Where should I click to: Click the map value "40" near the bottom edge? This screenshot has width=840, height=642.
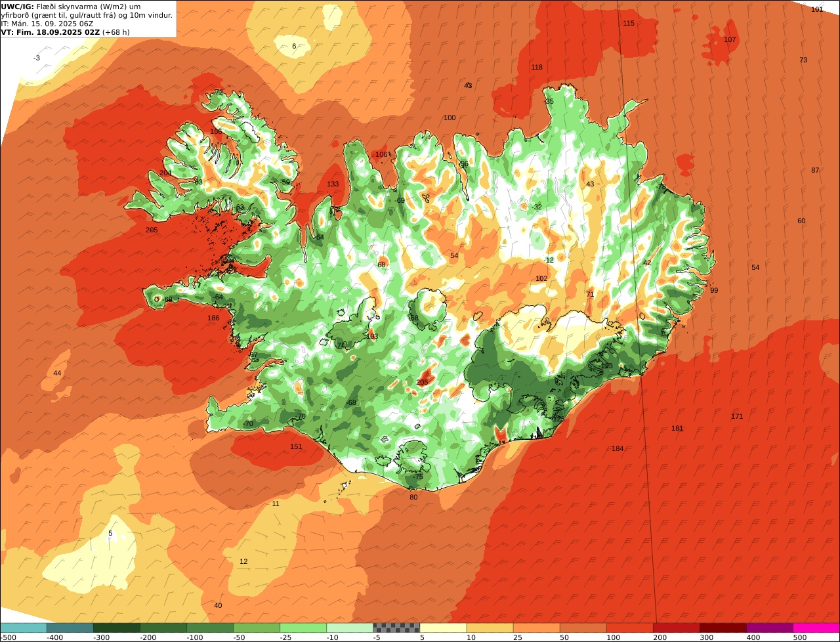click(x=218, y=605)
